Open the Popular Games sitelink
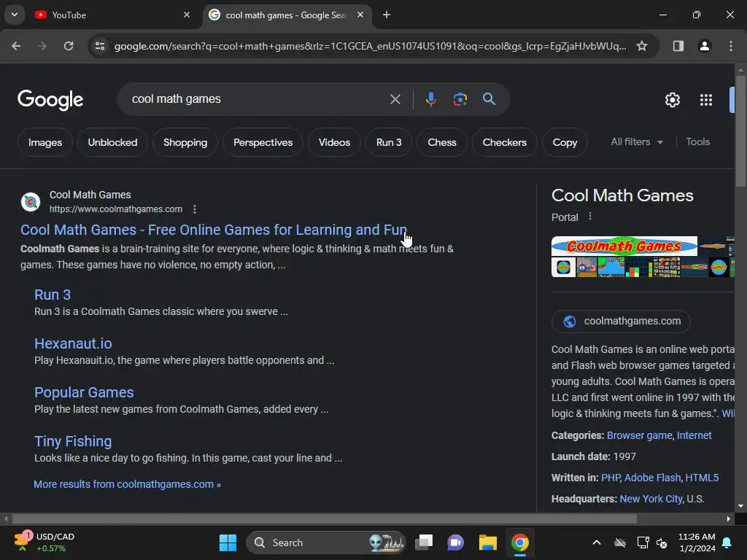Screen dimensions: 747x560 (x=84, y=392)
